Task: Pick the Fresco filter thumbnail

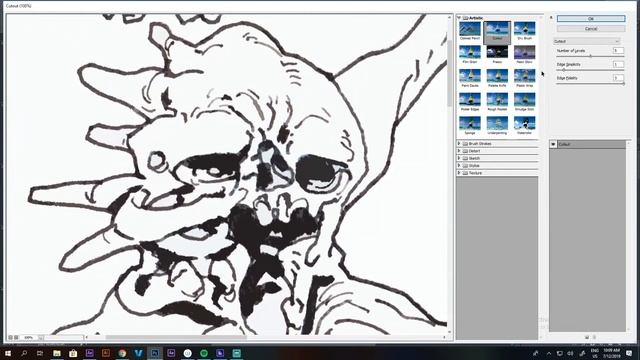Action: click(497, 53)
